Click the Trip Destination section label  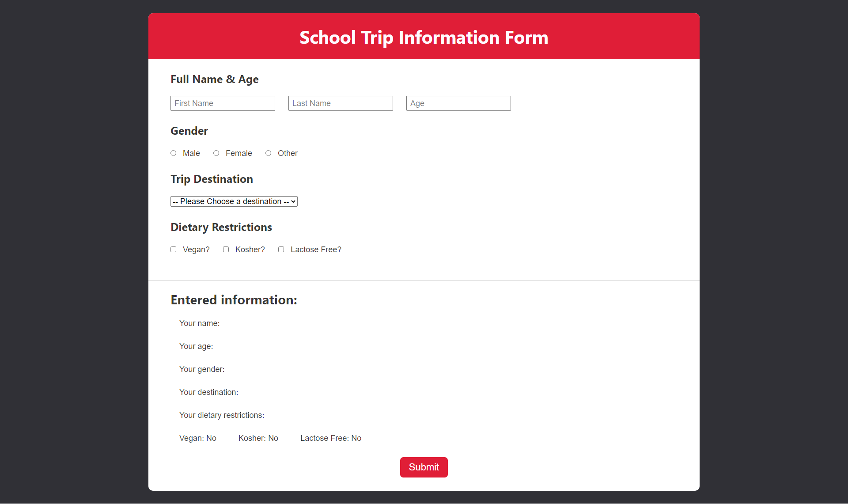pyautogui.click(x=211, y=179)
